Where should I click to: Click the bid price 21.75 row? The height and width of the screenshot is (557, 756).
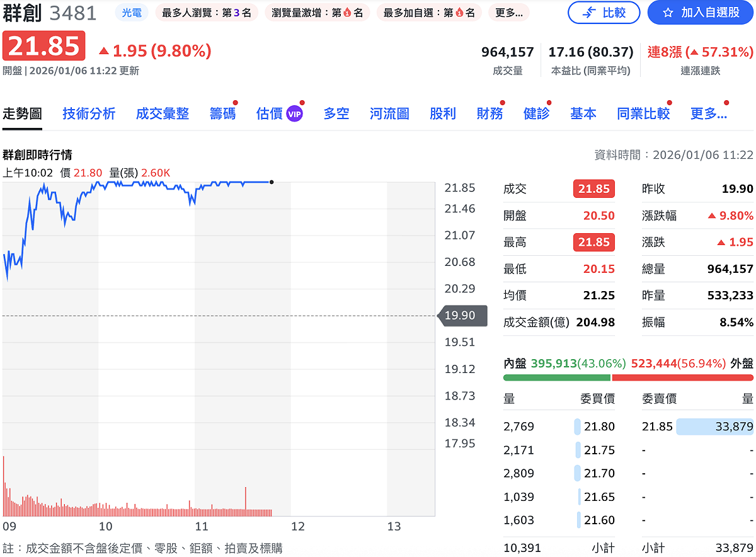click(559, 450)
